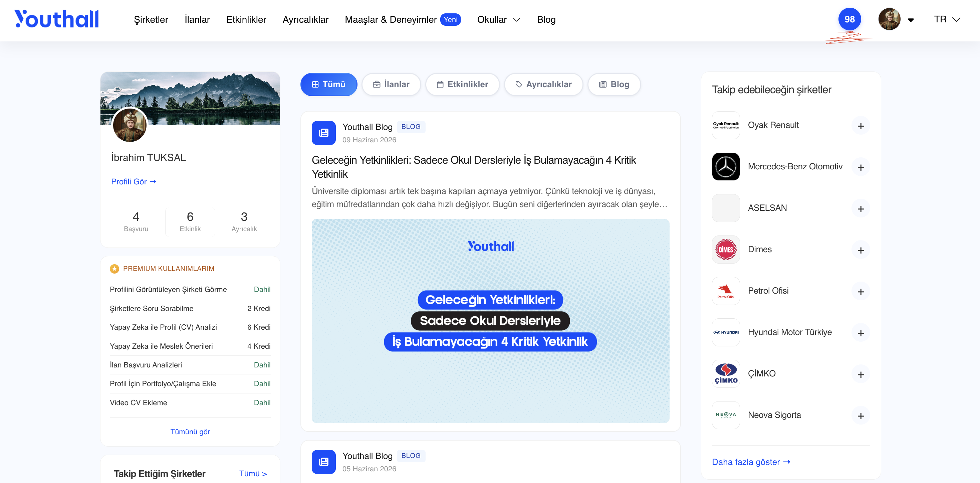Filter the feed by İlanlar

(391, 85)
